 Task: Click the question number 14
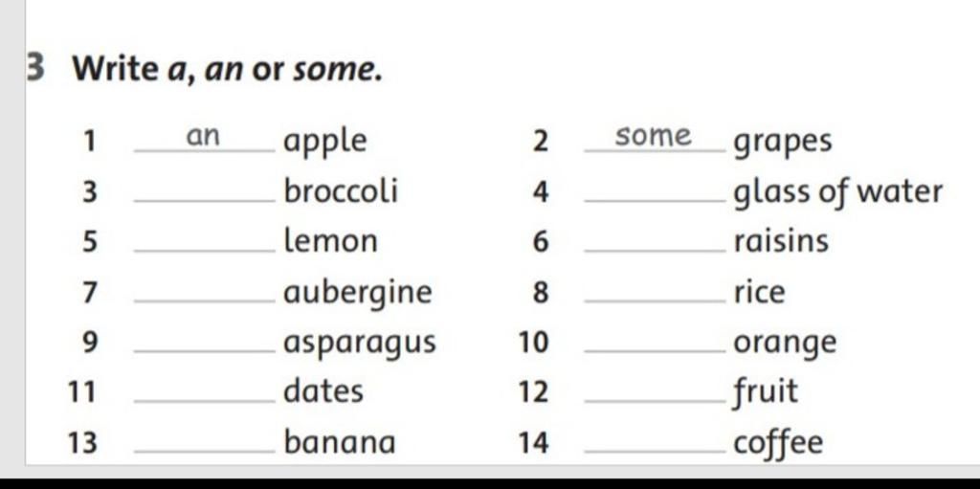pyautogui.click(x=533, y=443)
